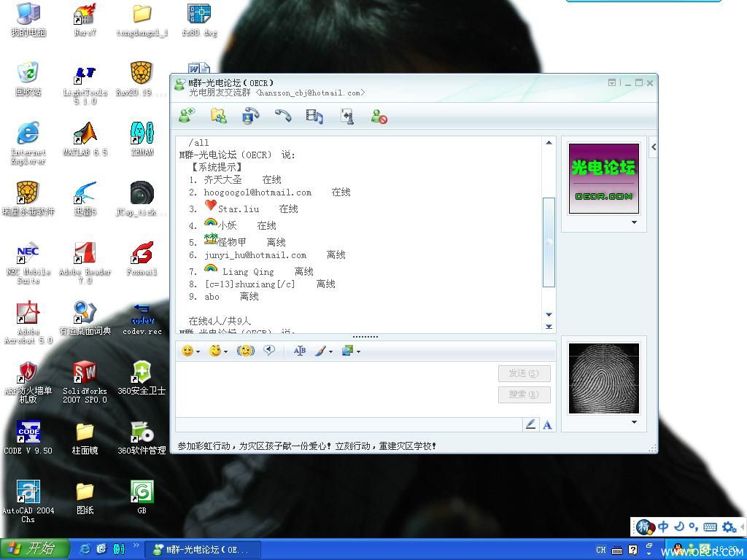
Task: Open the options menu icon in MSN title bar
Action: (612, 83)
